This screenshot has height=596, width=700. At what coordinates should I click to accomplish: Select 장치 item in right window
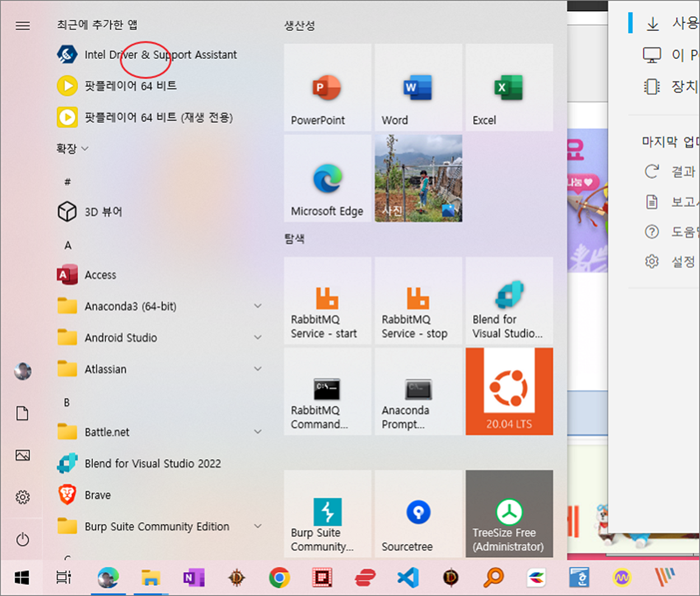670,86
